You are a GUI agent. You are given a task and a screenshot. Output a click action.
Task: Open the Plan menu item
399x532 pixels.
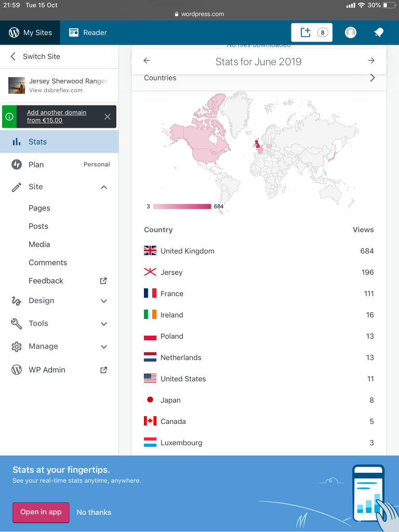click(x=36, y=165)
